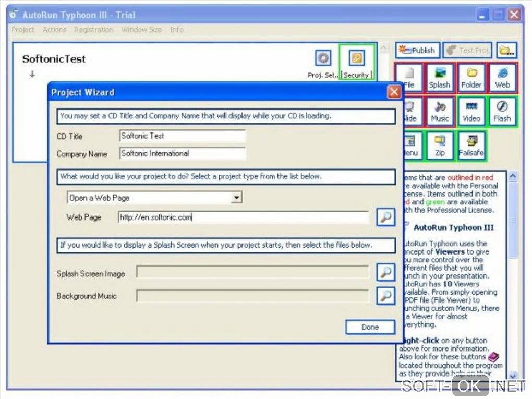Click the Publish button
The width and height of the screenshot is (532, 399).
(x=418, y=50)
